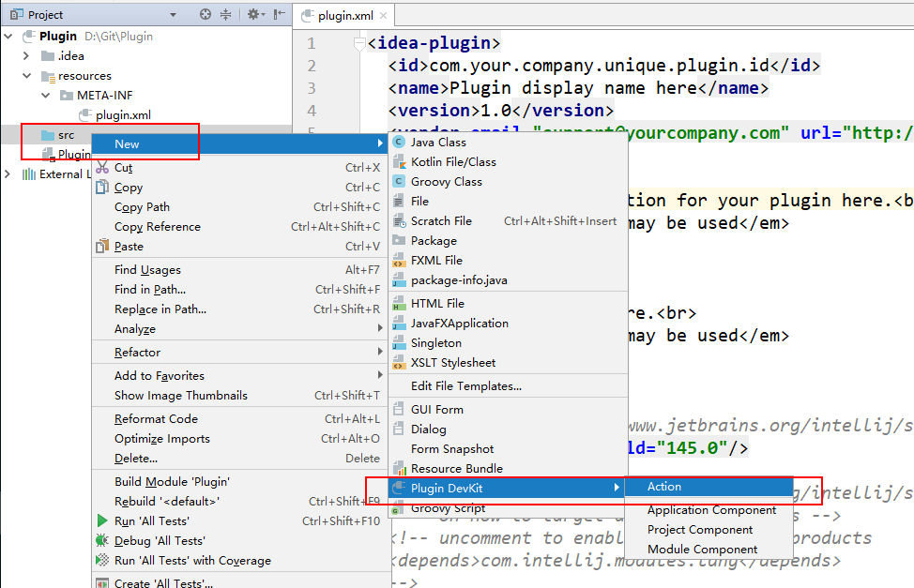Expand the .idea folder
This screenshot has height=588, width=914.
pyautogui.click(x=26, y=56)
